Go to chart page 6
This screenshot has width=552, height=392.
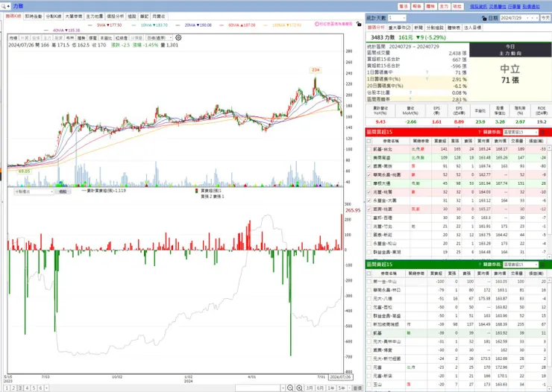[x=40, y=388]
